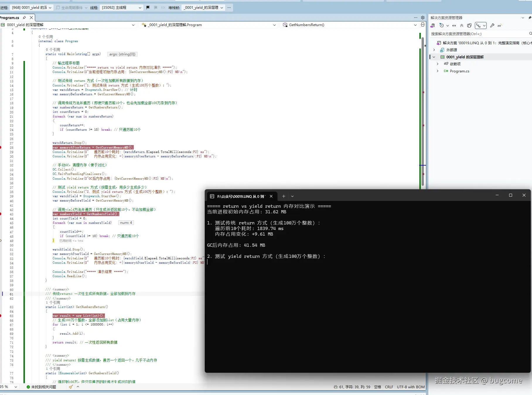Pin the Program.cs tab
532x395 pixels.
(x=24, y=18)
